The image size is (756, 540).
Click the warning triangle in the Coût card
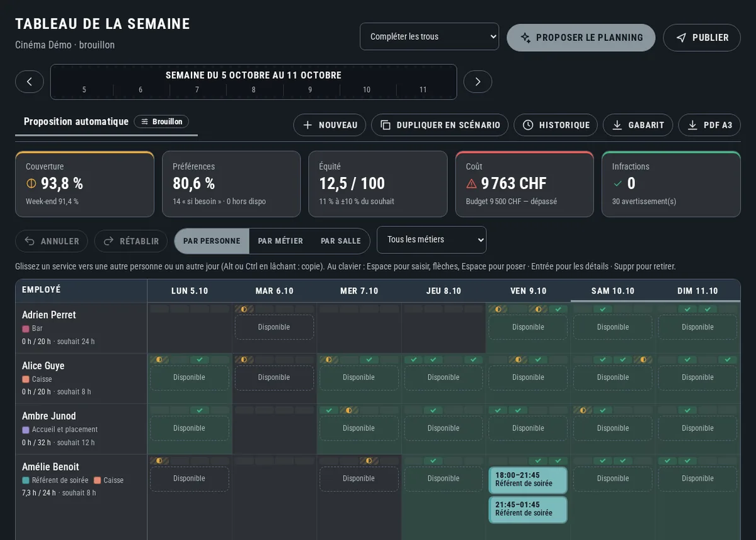coord(471,183)
